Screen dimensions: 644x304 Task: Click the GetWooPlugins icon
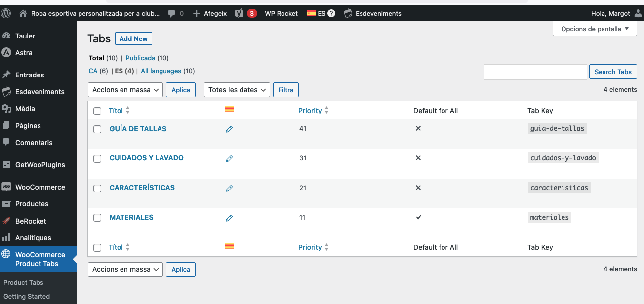pyautogui.click(x=6, y=164)
